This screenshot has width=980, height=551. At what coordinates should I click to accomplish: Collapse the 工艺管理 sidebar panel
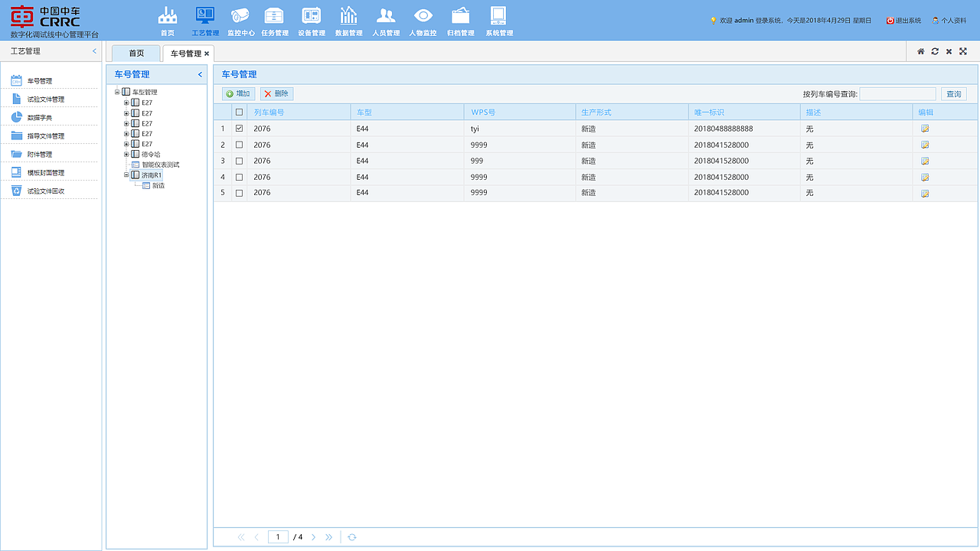[x=94, y=51]
